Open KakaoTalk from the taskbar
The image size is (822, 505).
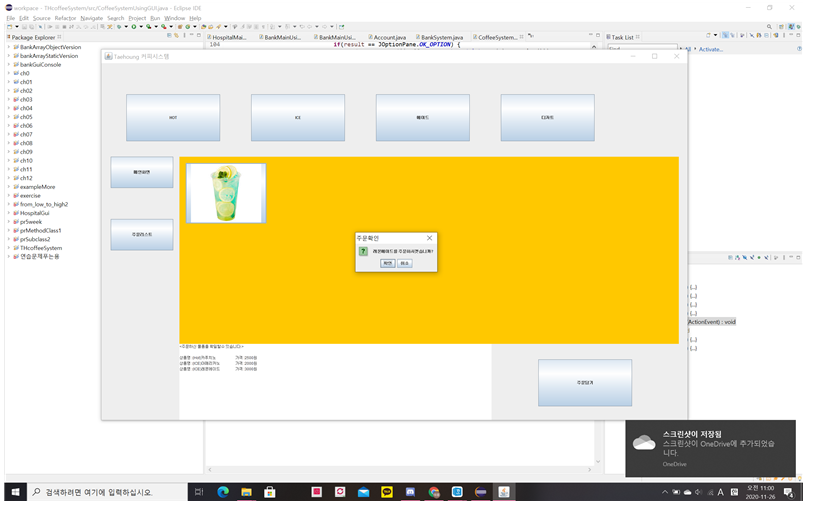pyautogui.click(x=387, y=492)
